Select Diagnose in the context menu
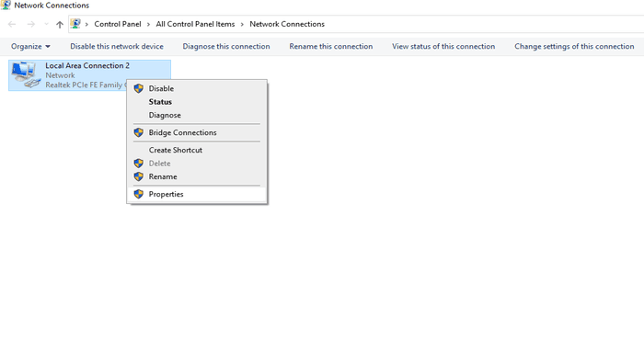This screenshot has height=362, width=644. point(197,115)
